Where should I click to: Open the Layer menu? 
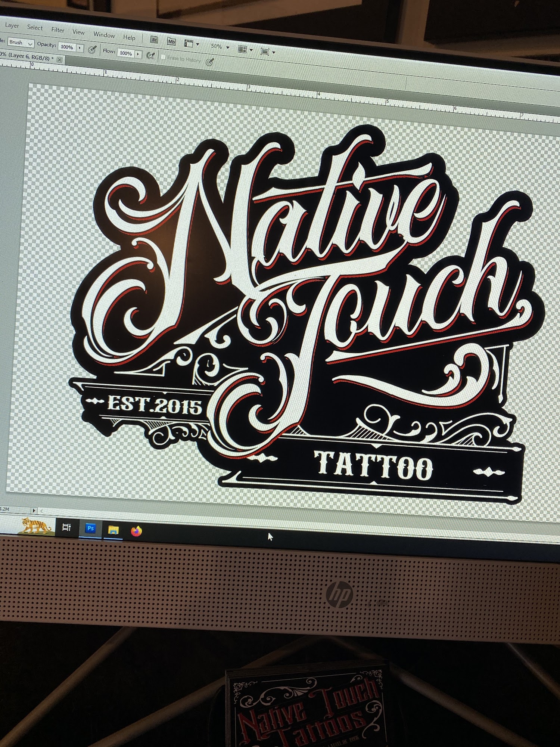(x=12, y=25)
